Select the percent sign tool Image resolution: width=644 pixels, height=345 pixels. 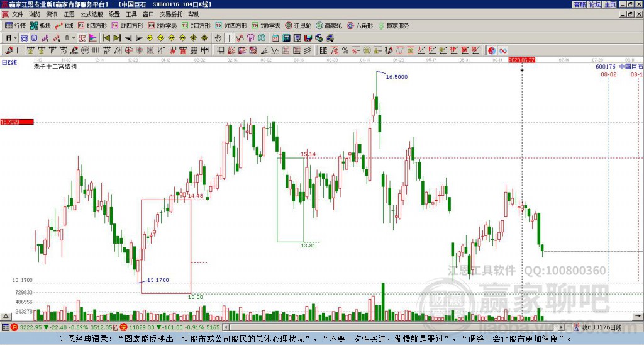[345, 50]
